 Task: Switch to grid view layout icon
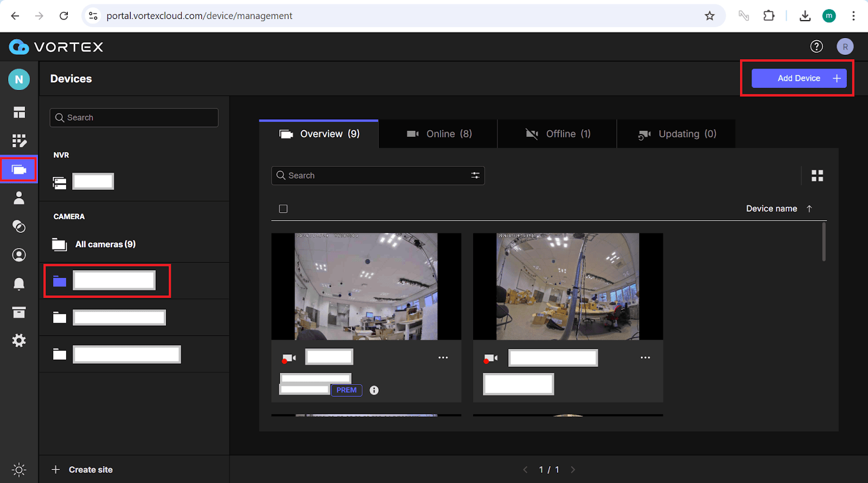[x=817, y=176]
